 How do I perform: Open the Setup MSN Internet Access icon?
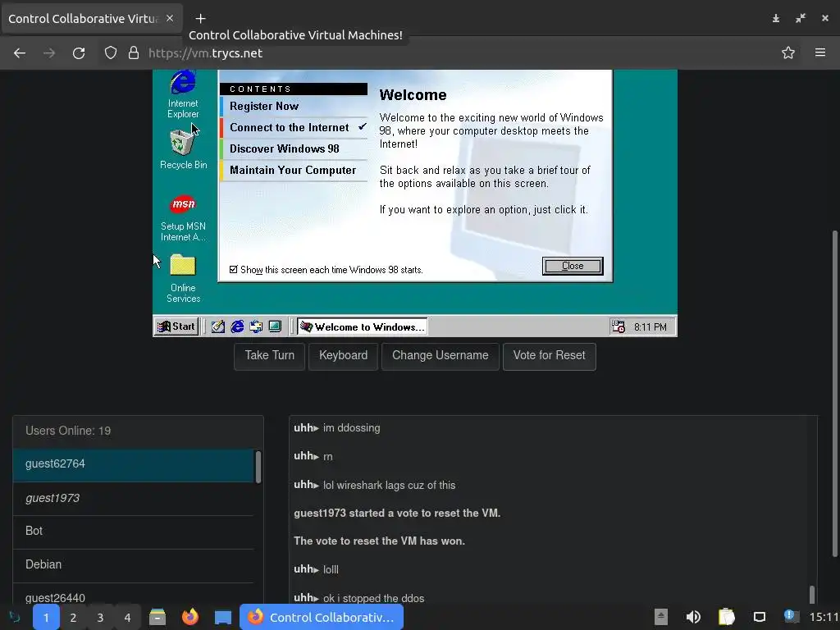tap(183, 217)
